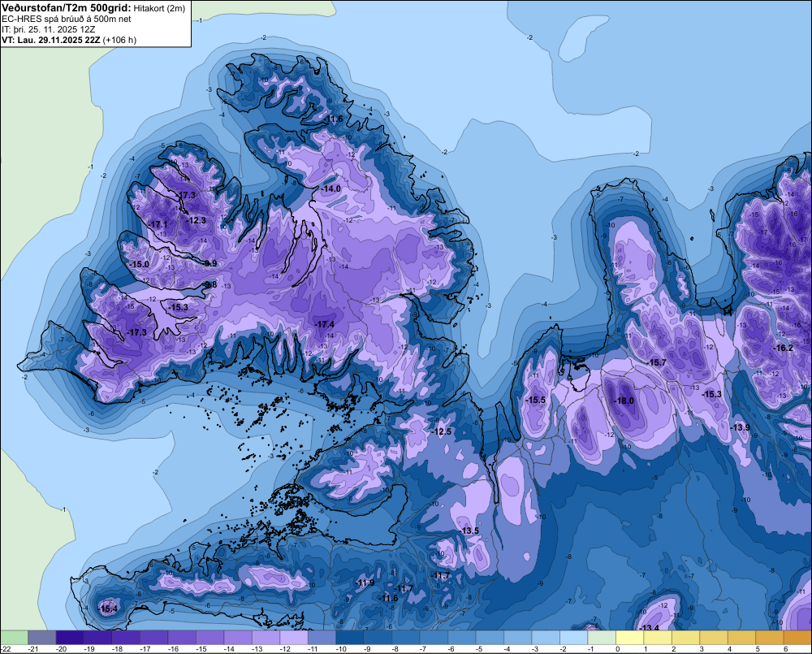Select the -17.1 temperature label
Screen dimensions: 812x654
[x=158, y=224]
